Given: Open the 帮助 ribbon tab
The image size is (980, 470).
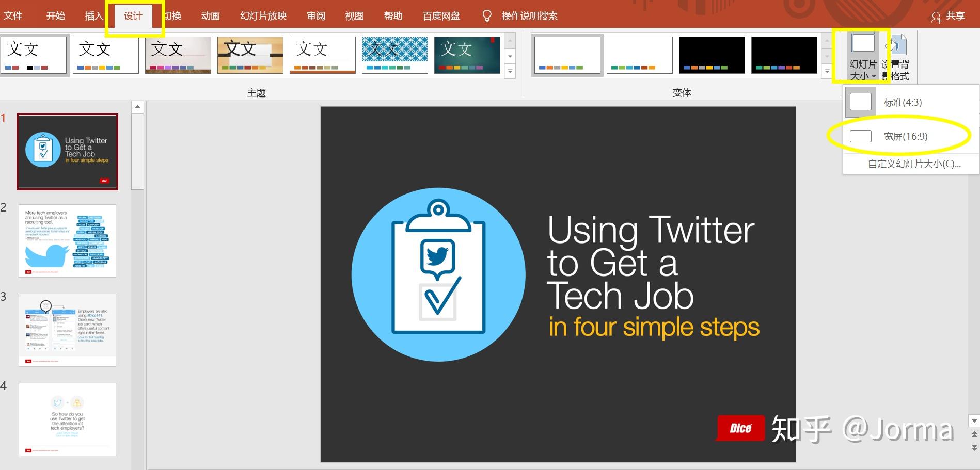Looking at the screenshot, I should (393, 16).
